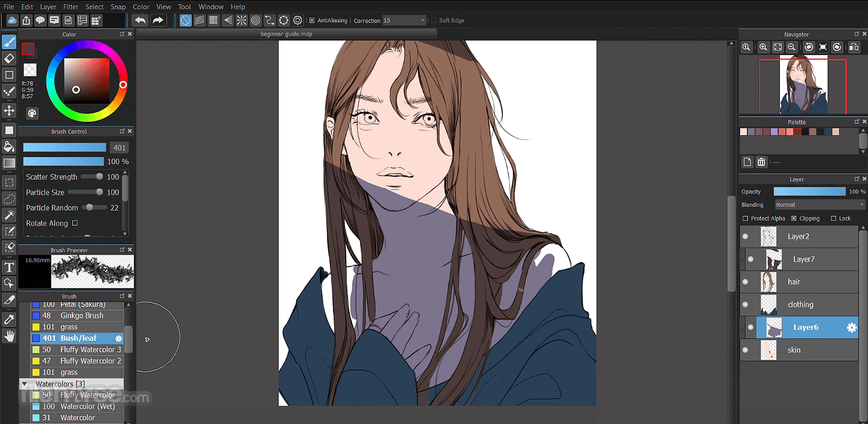The height and width of the screenshot is (424, 868).
Task: Click the Undo arrow button
Action: pyautogui.click(x=140, y=20)
